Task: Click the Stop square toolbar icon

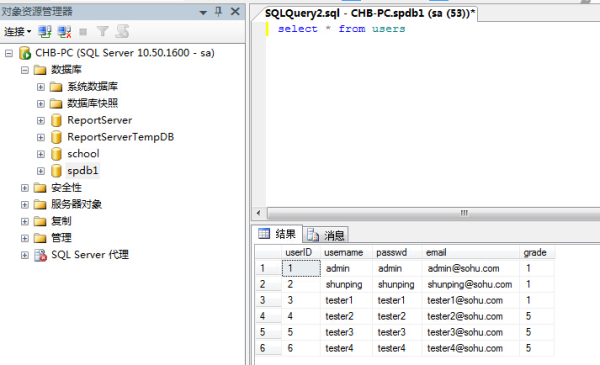Action: (x=83, y=32)
